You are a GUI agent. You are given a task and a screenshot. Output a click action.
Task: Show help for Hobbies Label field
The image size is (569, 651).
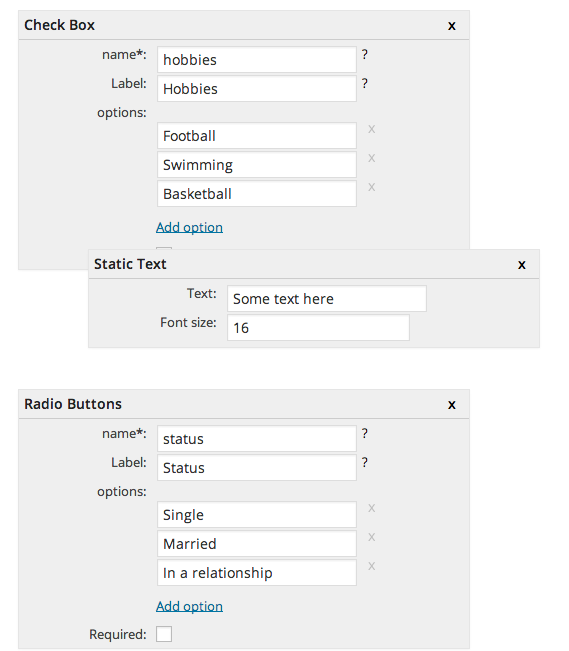point(365,83)
